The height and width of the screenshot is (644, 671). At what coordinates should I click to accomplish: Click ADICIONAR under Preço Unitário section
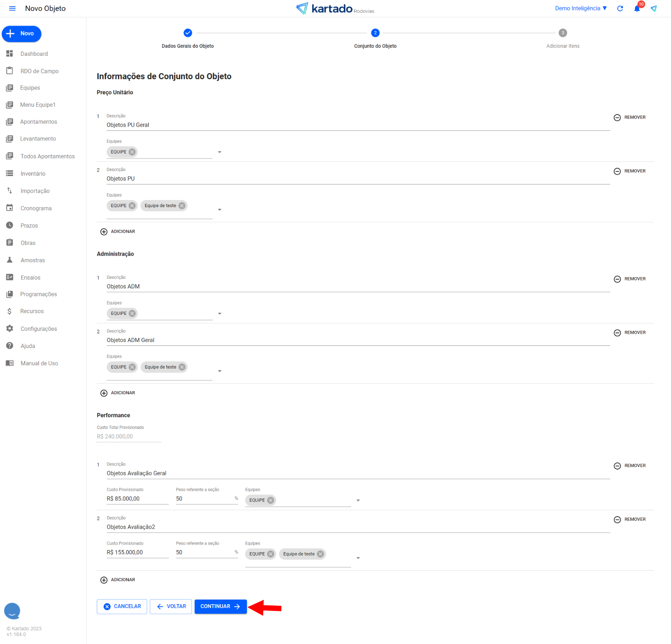pos(118,232)
